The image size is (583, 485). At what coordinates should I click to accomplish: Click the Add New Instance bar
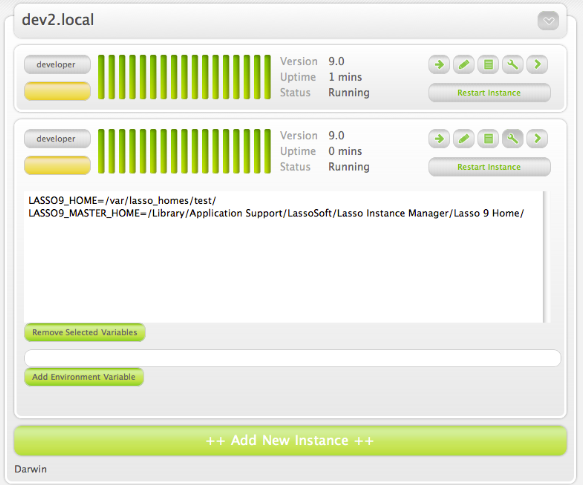pyautogui.click(x=290, y=441)
